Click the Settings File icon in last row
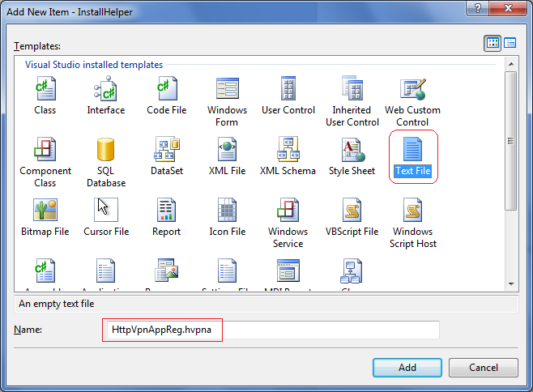This screenshot has width=533, height=392. coord(227,271)
